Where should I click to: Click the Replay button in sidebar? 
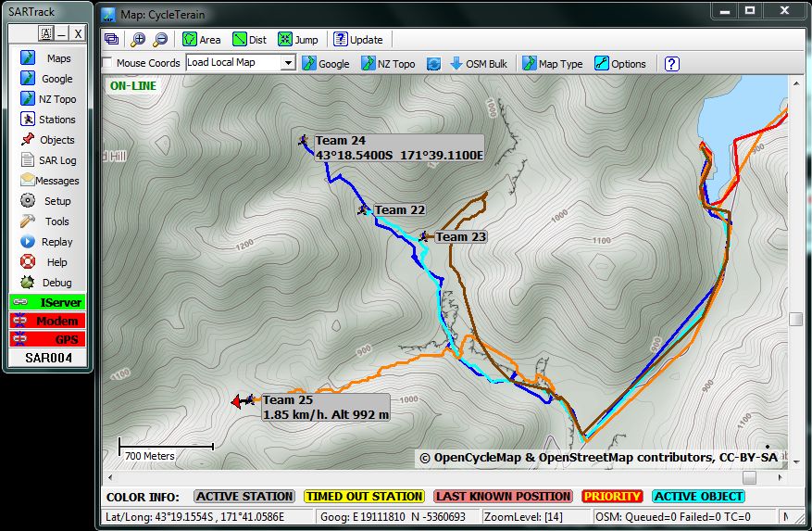click(x=47, y=242)
